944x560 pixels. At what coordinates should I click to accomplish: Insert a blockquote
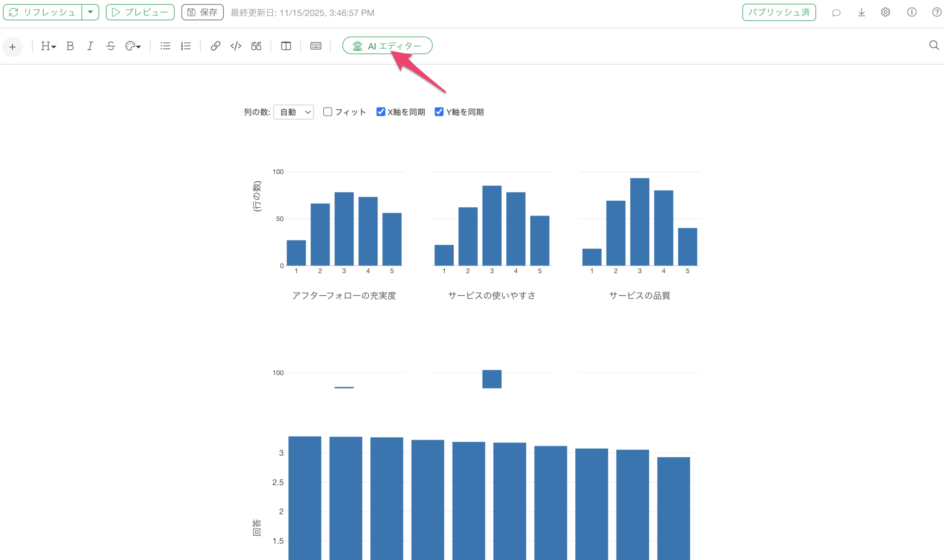click(256, 46)
